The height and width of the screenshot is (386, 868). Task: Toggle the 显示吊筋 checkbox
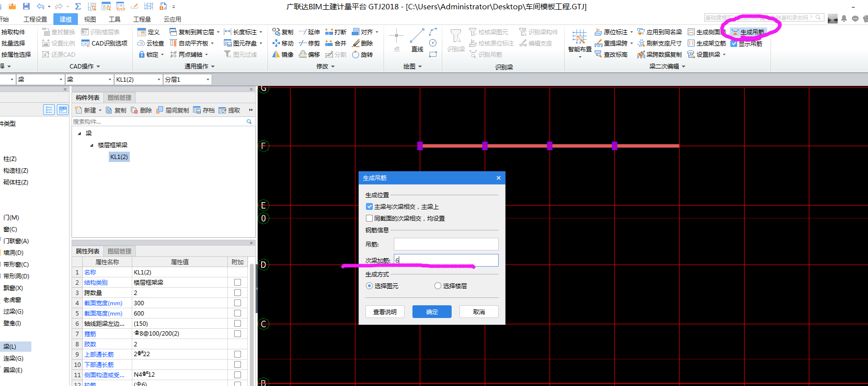tap(734, 44)
